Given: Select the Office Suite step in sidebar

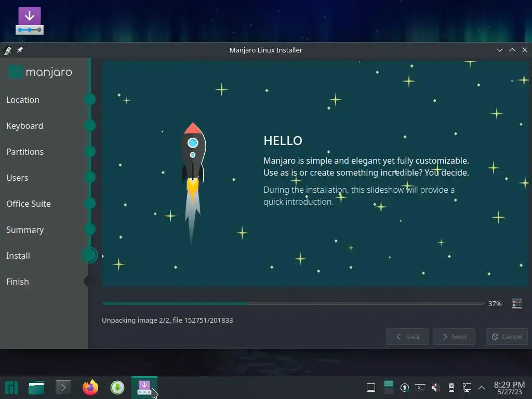Looking at the screenshot, I should click(x=29, y=204).
